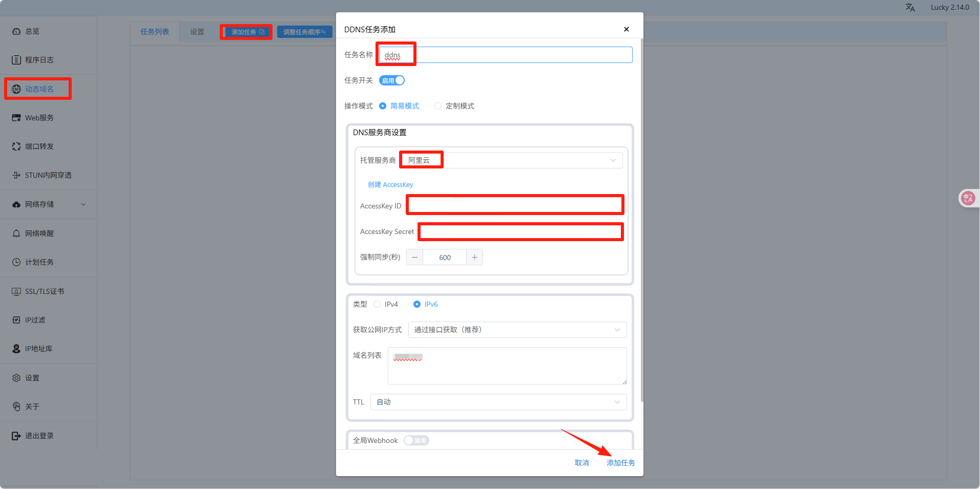Switch to the 设置 tab in page header
Image resolution: width=980 pixels, height=489 pixels.
[x=197, y=32]
